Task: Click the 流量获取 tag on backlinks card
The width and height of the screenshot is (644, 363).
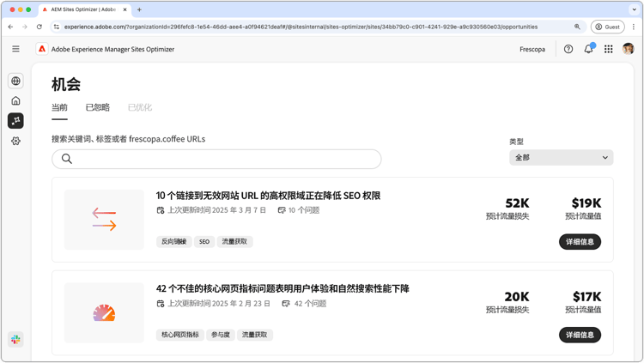Action: pyautogui.click(x=234, y=242)
